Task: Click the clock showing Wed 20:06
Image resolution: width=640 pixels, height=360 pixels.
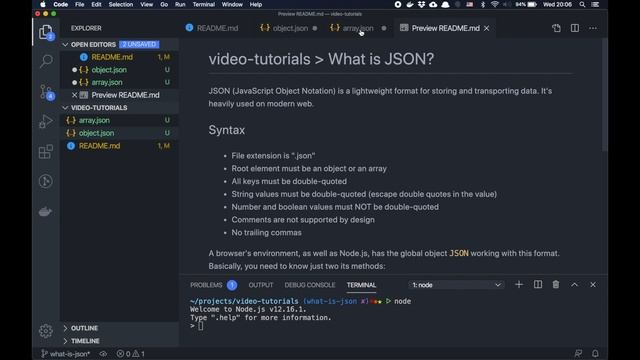Action: coord(557,4)
